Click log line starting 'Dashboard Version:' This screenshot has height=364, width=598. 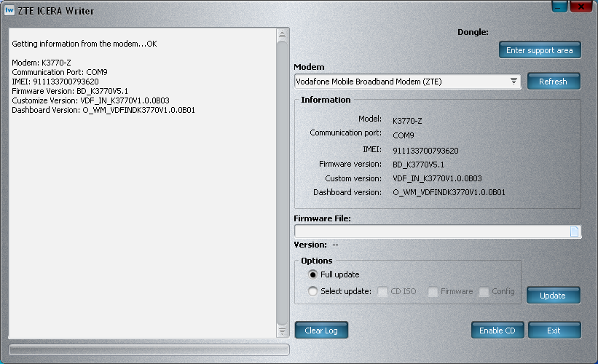click(103, 110)
